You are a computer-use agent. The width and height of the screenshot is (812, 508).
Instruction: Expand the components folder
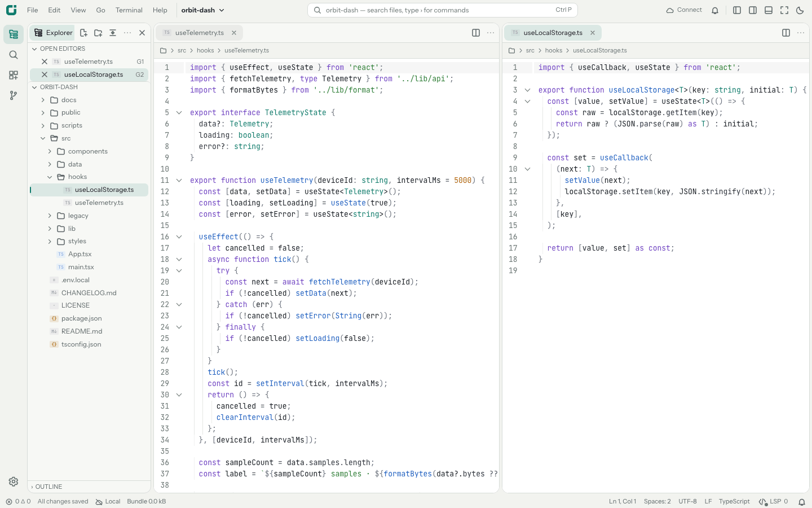[50, 151]
